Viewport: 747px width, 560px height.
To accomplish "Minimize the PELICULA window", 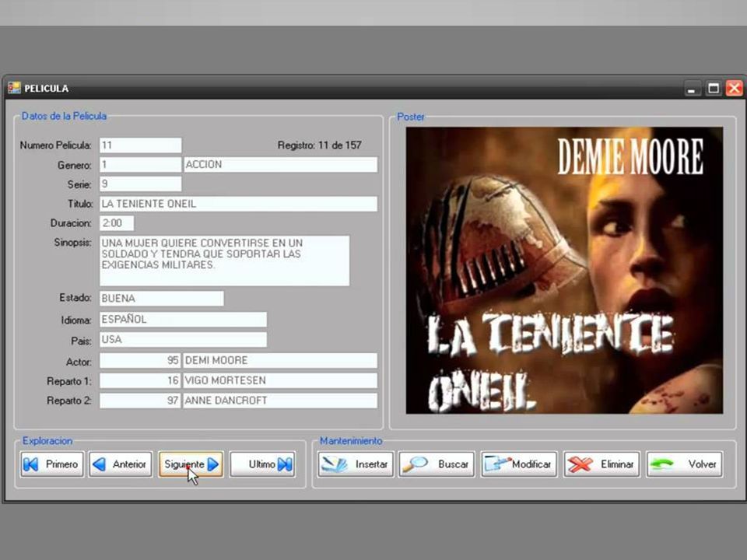I will 693,89.
